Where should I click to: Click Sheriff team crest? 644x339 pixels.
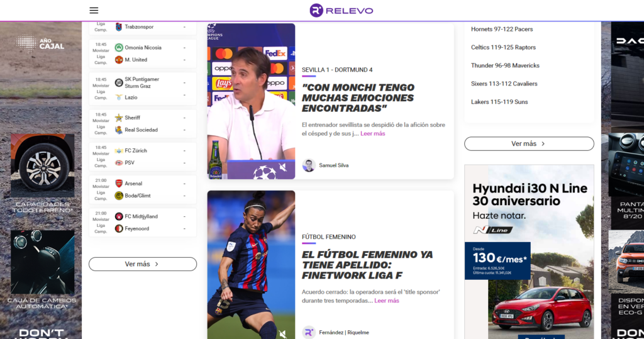(x=119, y=118)
